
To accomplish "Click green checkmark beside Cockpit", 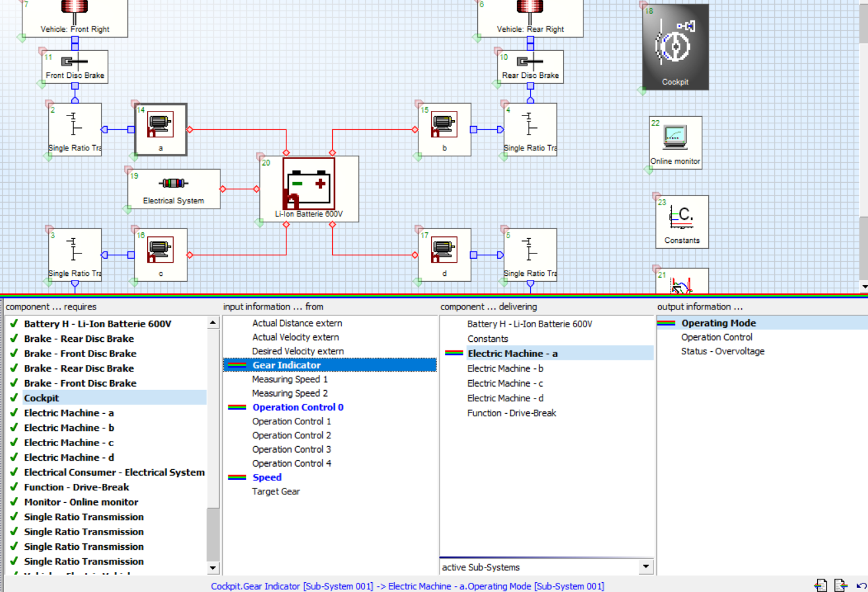I will pos(14,398).
